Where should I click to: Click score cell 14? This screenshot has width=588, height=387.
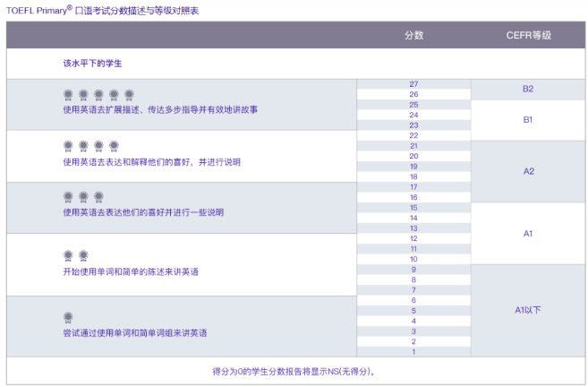[x=413, y=218]
